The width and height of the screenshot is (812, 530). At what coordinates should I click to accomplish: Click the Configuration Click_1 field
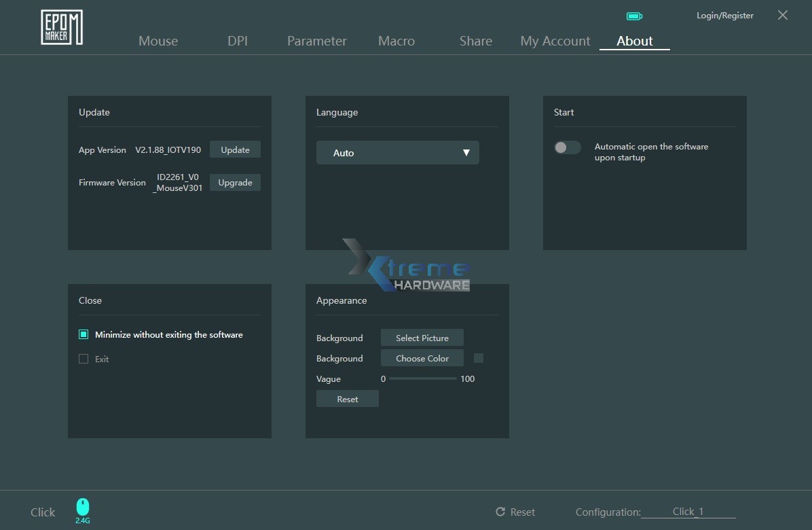coord(688,512)
